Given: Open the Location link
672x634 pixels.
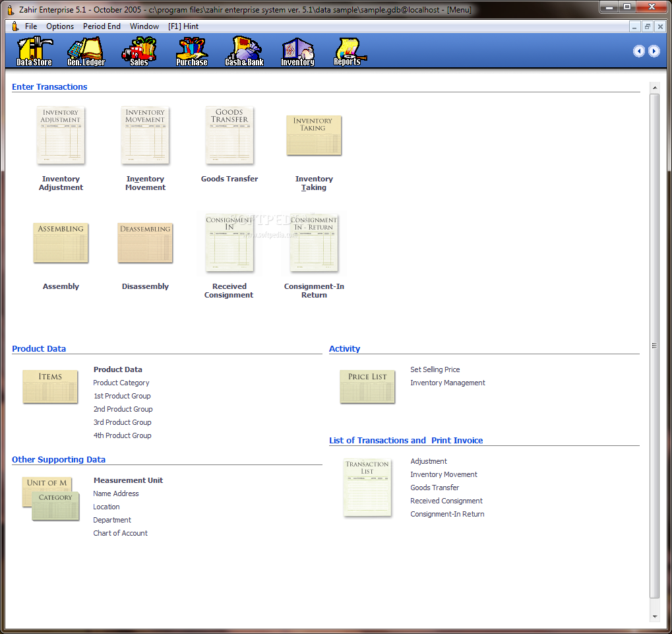Looking at the screenshot, I should pos(106,507).
